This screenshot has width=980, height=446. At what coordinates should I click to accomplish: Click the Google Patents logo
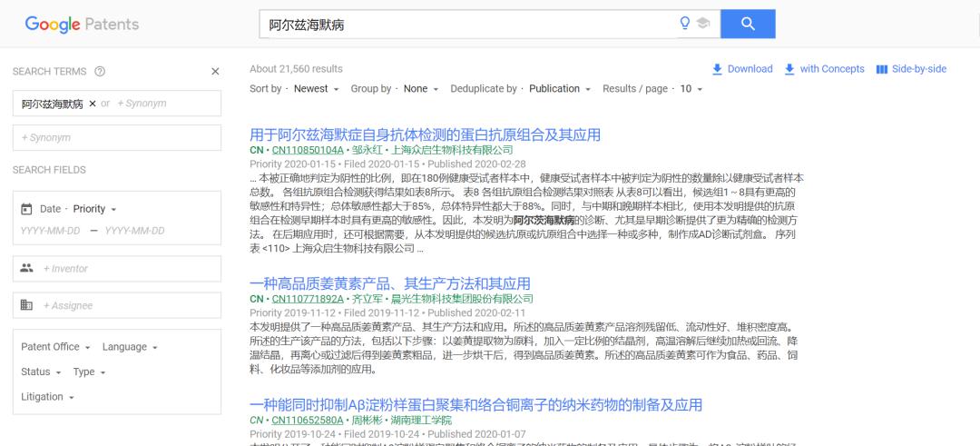coord(82,25)
